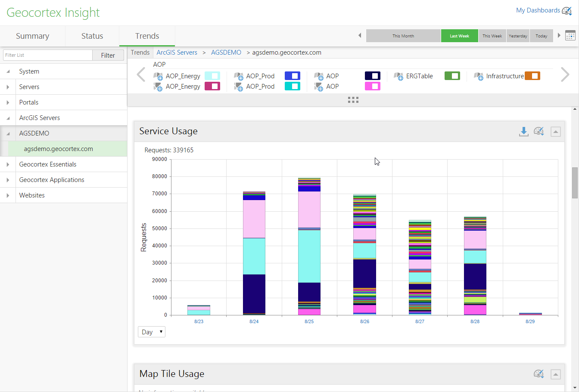
Task: Collapse the Service Usage panel
Action: click(x=556, y=132)
